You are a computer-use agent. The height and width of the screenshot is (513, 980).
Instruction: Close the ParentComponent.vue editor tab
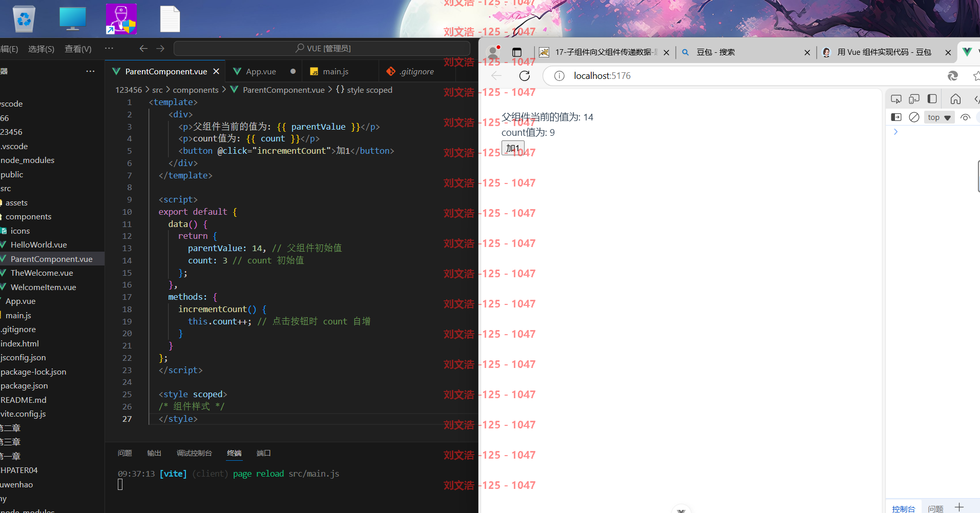pyautogui.click(x=216, y=71)
